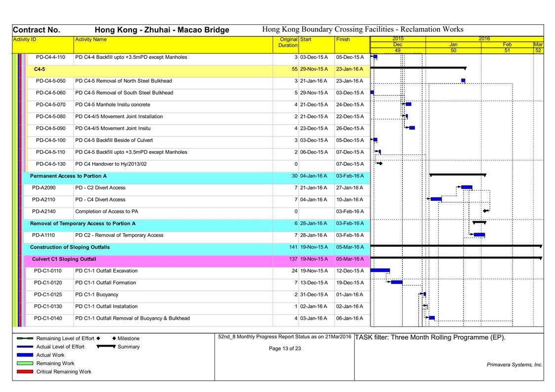Select PD C1-1 Outfall Removal of Buoyancy & Bulkhead
The width and height of the screenshot is (555, 392).
(132, 318)
